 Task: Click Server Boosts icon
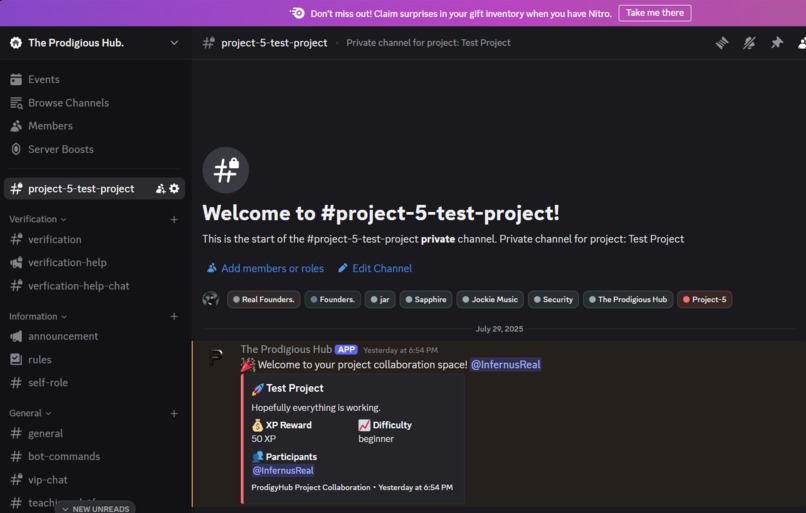click(x=16, y=149)
